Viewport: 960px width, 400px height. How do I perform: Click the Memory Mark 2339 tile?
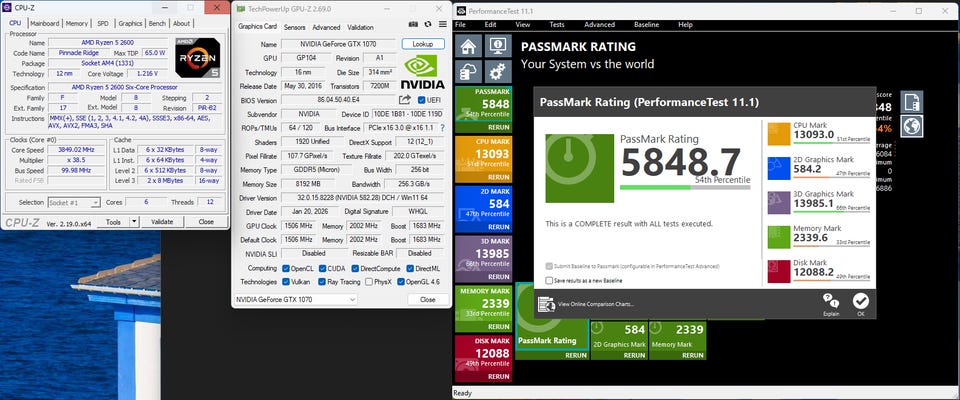tap(677, 340)
